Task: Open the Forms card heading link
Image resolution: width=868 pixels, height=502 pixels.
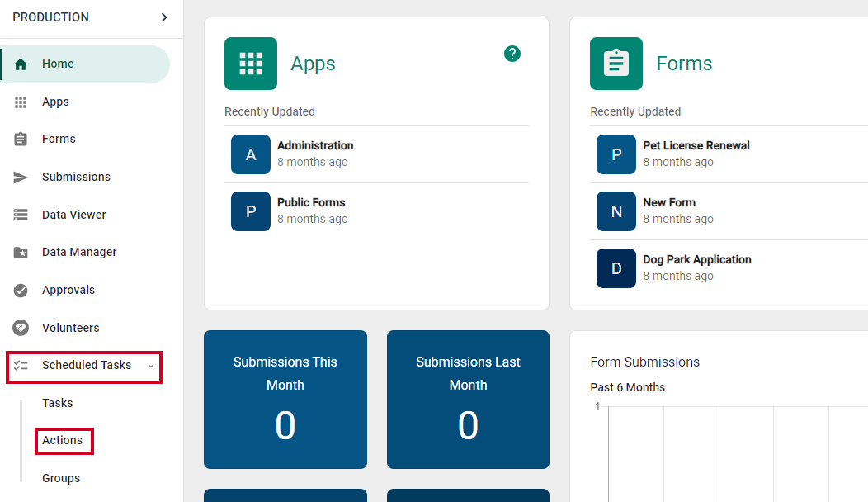Action: tap(684, 64)
